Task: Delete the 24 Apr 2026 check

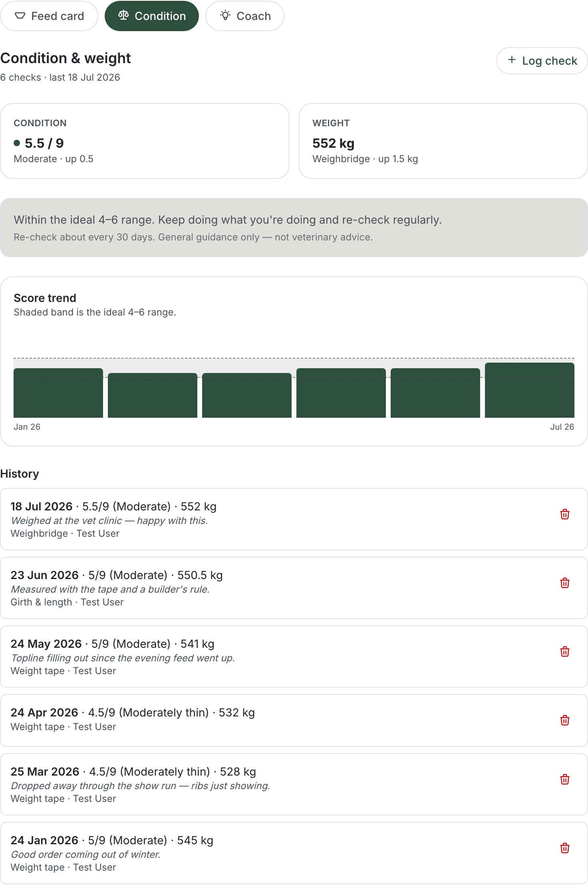Action: tap(565, 720)
